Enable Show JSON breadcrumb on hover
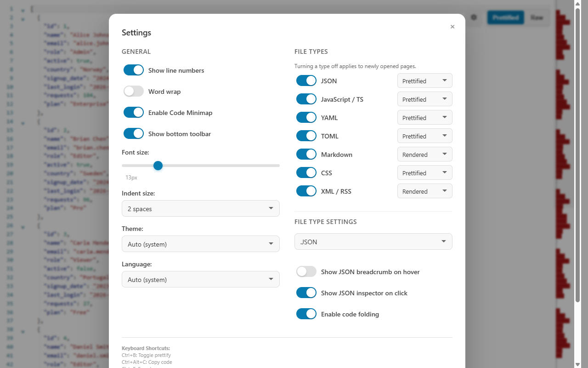The width and height of the screenshot is (588, 368). coord(306,272)
